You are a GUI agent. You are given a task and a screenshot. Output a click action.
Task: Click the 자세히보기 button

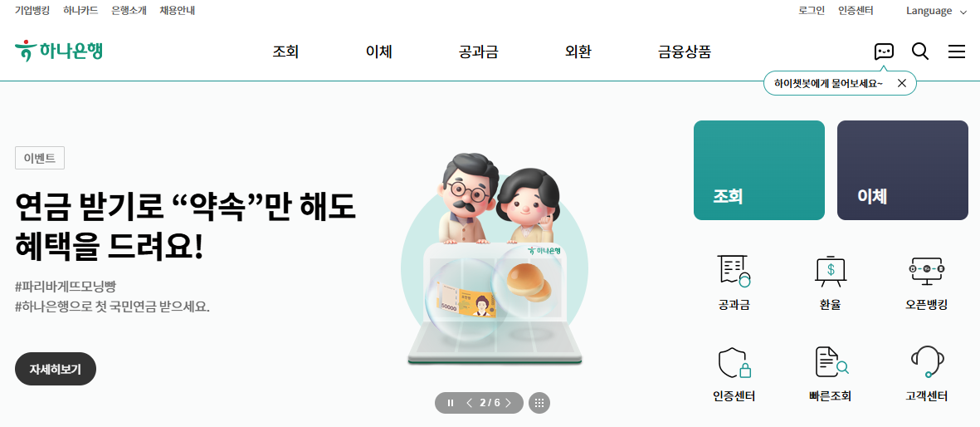[x=56, y=369]
